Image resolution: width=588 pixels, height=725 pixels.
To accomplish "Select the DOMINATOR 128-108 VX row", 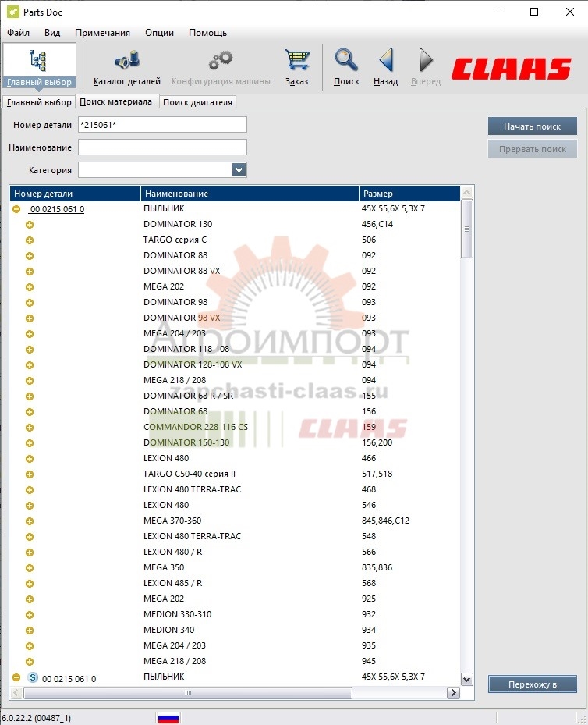I will click(235, 364).
